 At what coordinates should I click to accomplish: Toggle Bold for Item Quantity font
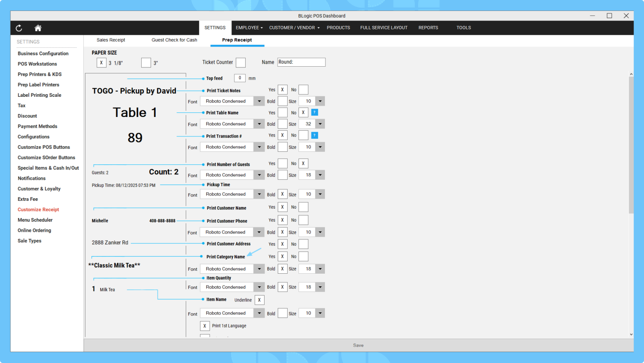point(283,287)
